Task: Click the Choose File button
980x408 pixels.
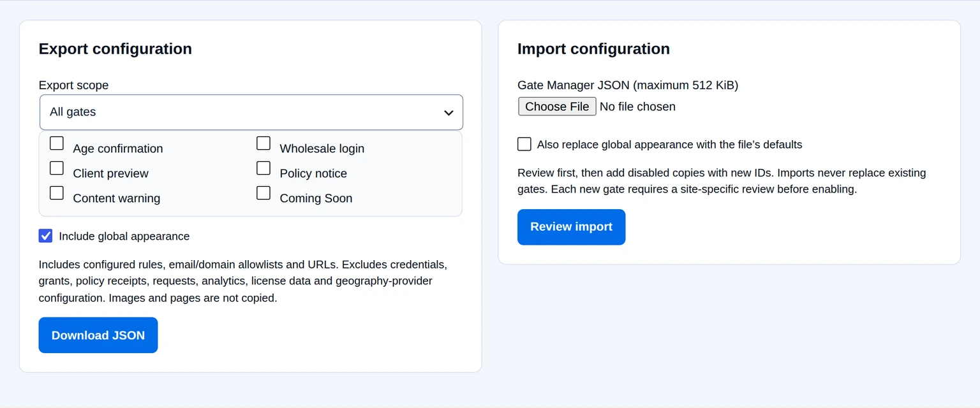Action: 557,106
